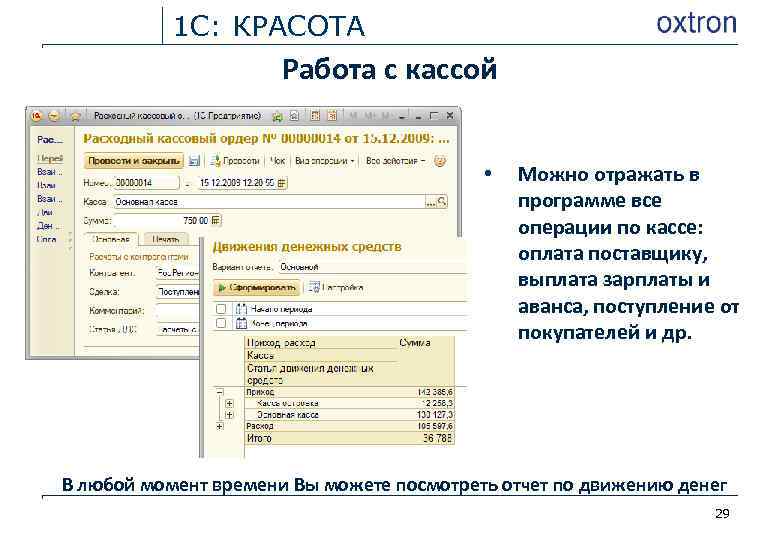Click the green printer icon in the title bar
Image resolution: width=780 pixels, height=540 pixels.
click(x=278, y=116)
